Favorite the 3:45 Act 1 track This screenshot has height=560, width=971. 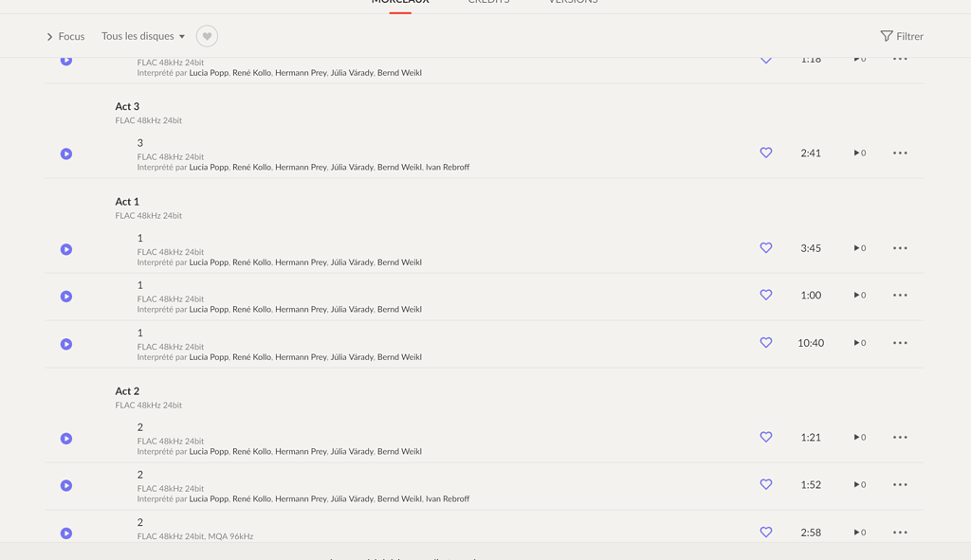pos(765,247)
